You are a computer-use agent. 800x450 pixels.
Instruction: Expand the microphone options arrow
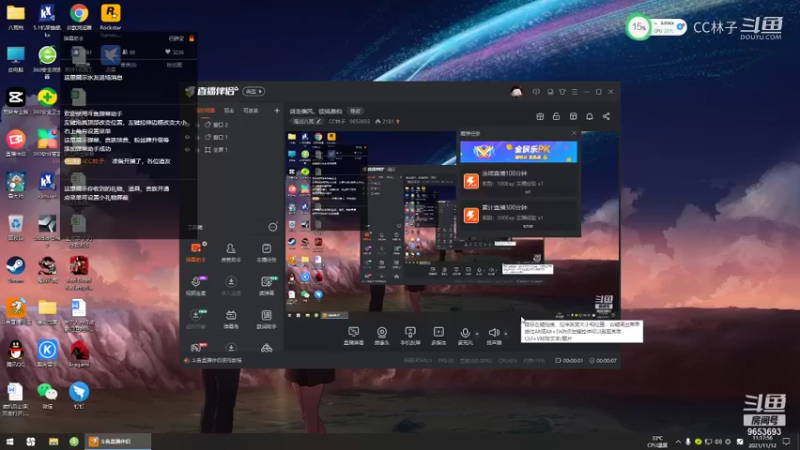click(x=477, y=334)
